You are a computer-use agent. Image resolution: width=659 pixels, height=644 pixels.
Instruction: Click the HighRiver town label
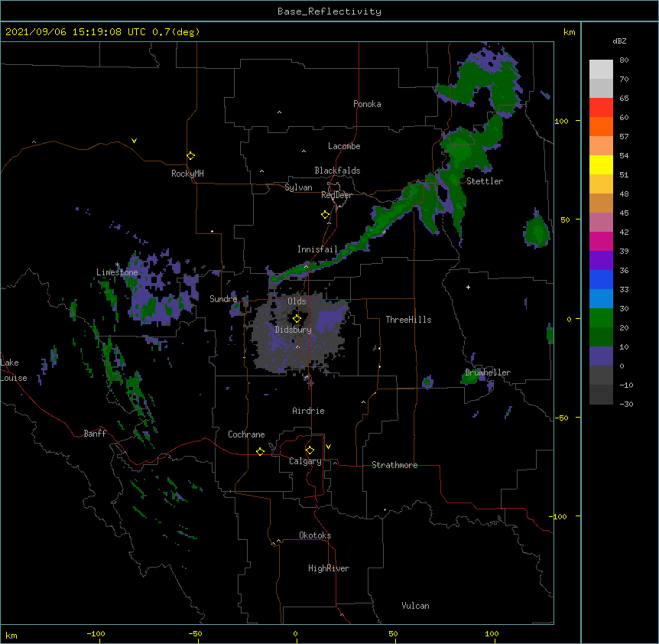[x=329, y=568]
